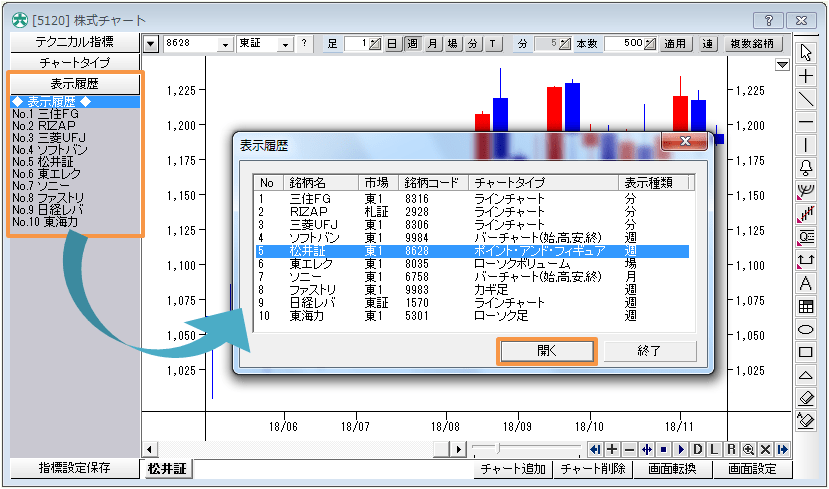Select the text annotation A tool
The image size is (829, 489).
click(x=805, y=283)
